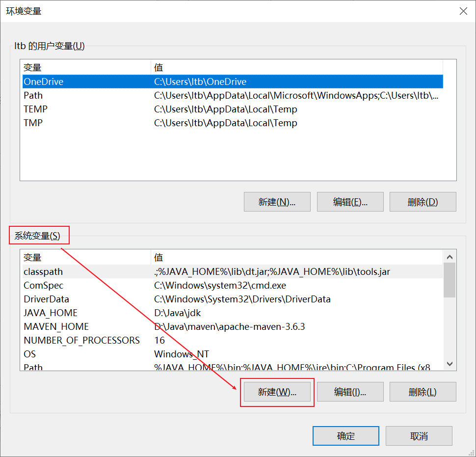Click 删除(D) for user variables

coord(423,202)
